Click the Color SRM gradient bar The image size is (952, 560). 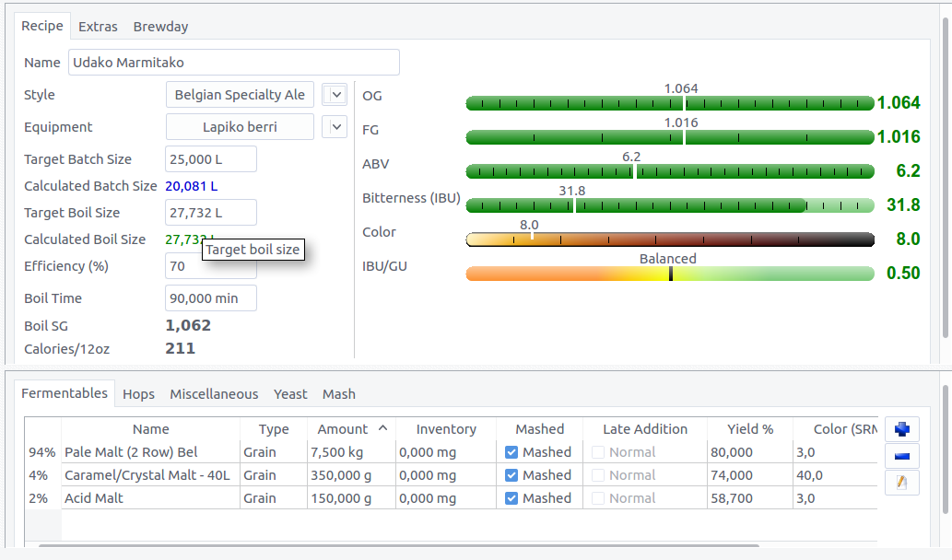click(x=669, y=239)
